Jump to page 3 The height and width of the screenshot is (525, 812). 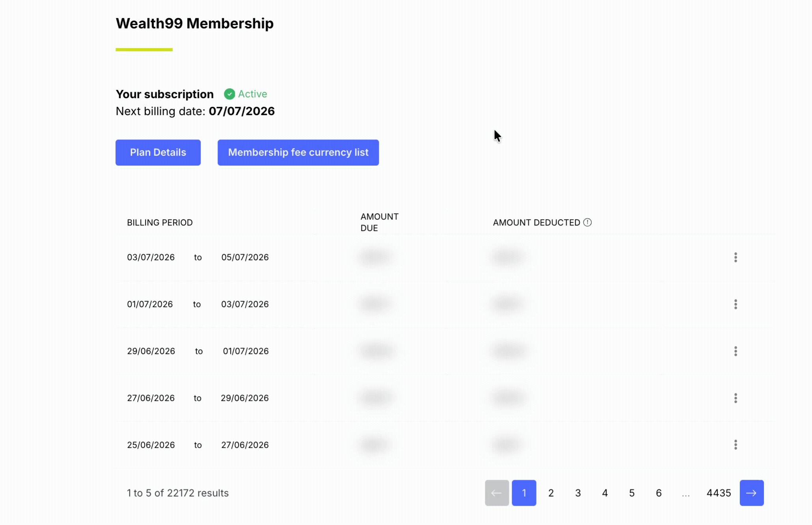pyautogui.click(x=578, y=493)
